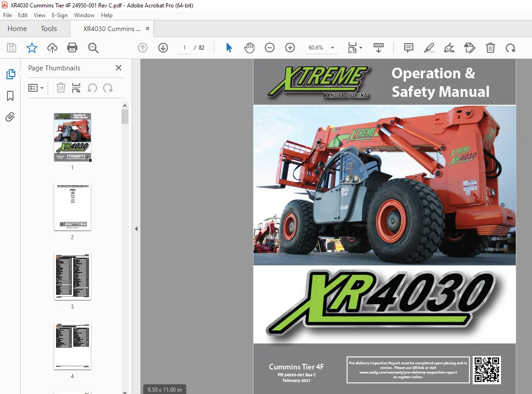
Task: Collapse the navigation pane arrow
Action: click(136, 229)
